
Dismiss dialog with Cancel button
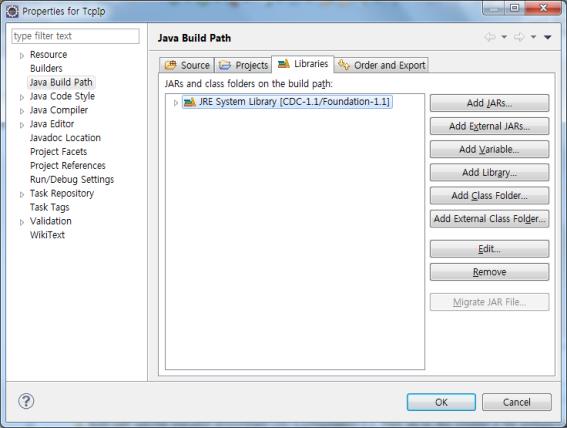point(517,402)
